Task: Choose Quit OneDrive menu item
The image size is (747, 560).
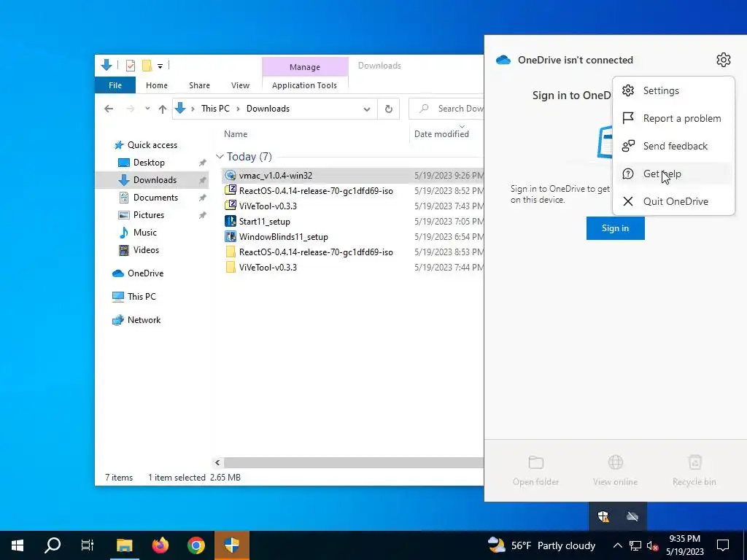Action: click(673, 201)
